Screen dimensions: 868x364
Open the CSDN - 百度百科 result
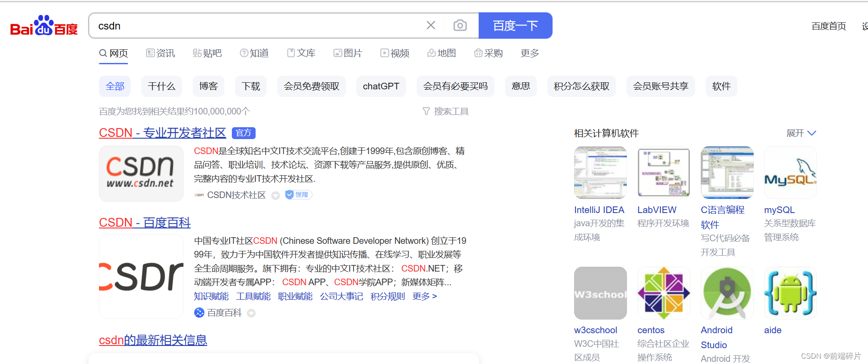(145, 223)
